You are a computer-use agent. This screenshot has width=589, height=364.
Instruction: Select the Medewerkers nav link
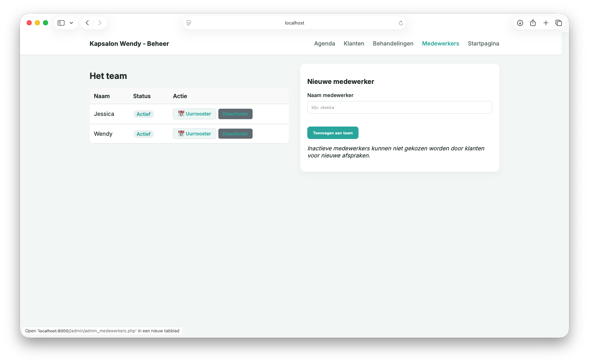pos(440,43)
